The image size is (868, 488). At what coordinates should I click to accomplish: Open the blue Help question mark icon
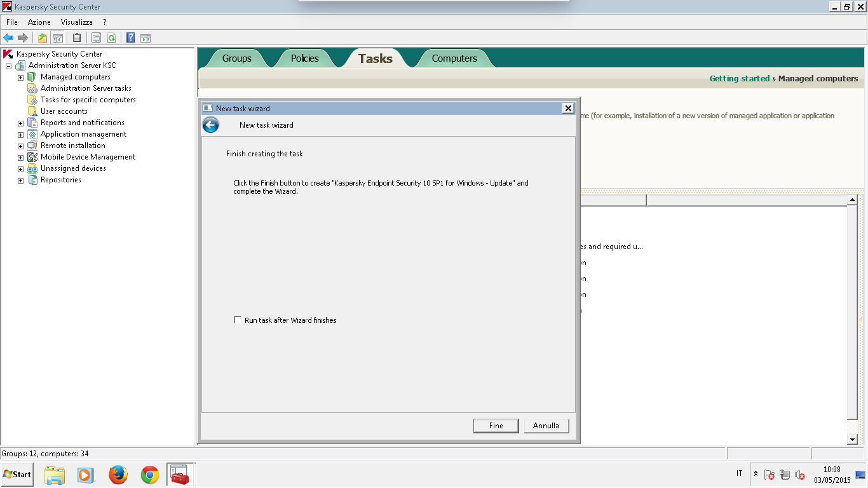130,37
